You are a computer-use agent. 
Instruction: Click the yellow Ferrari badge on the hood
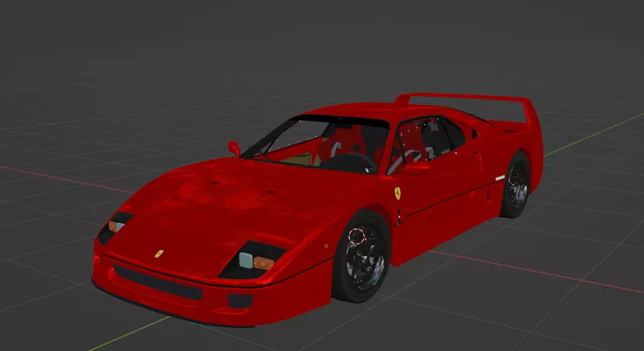(159, 254)
